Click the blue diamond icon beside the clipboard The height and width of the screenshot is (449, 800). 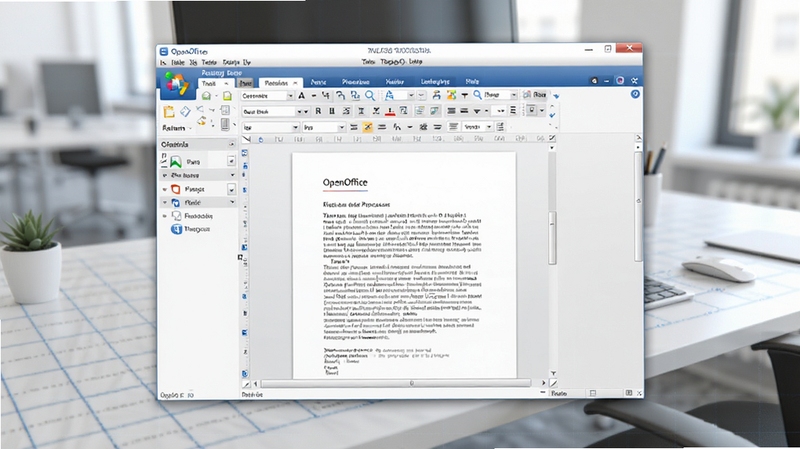pyautogui.click(x=185, y=111)
